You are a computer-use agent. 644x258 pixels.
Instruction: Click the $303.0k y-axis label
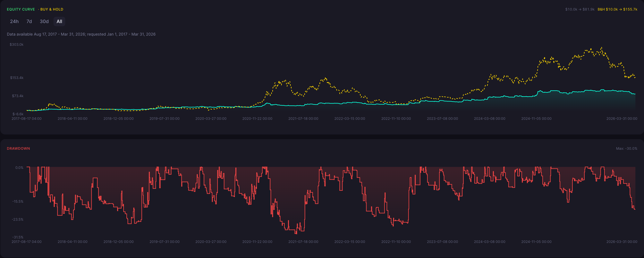[x=16, y=45]
